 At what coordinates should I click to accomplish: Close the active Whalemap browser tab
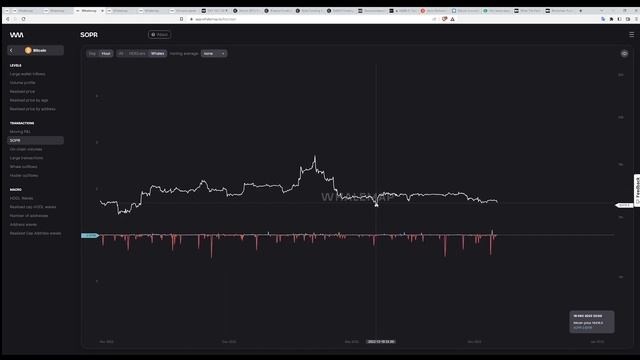click(102, 11)
